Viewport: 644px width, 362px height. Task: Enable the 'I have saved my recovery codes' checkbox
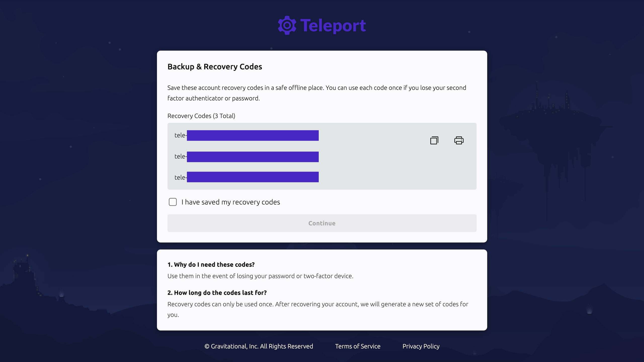(x=173, y=202)
